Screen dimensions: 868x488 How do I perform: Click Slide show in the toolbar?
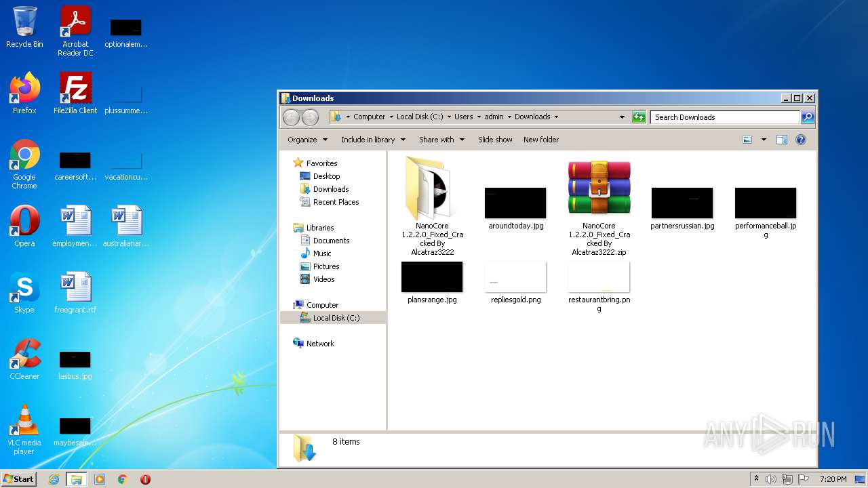pyautogui.click(x=495, y=140)
